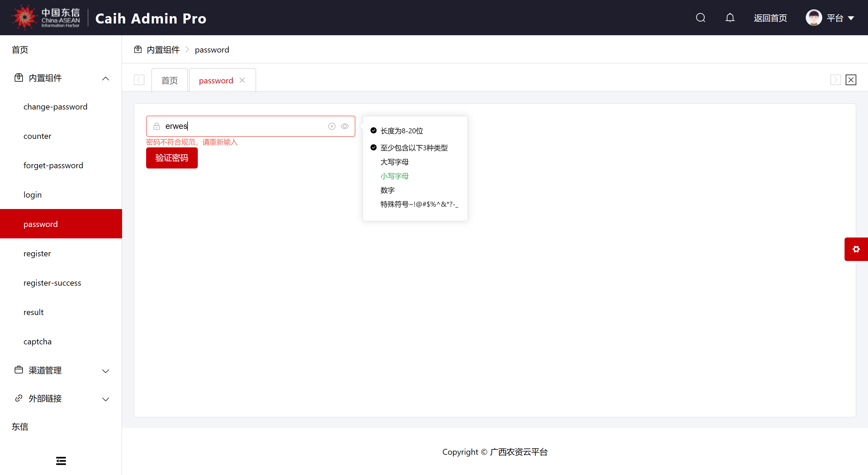The height and width of the screenshot is (475, 868).
Task: Click the 返回首页 link in header
Action: click(770, 18)
